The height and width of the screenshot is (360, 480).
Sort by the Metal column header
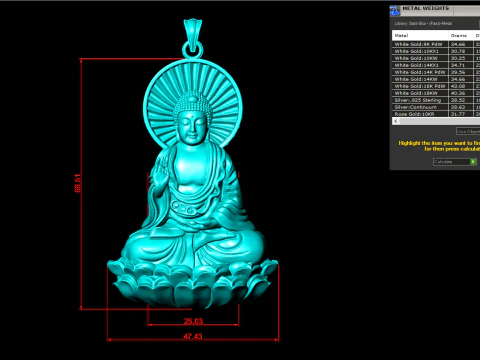[420, 35]
